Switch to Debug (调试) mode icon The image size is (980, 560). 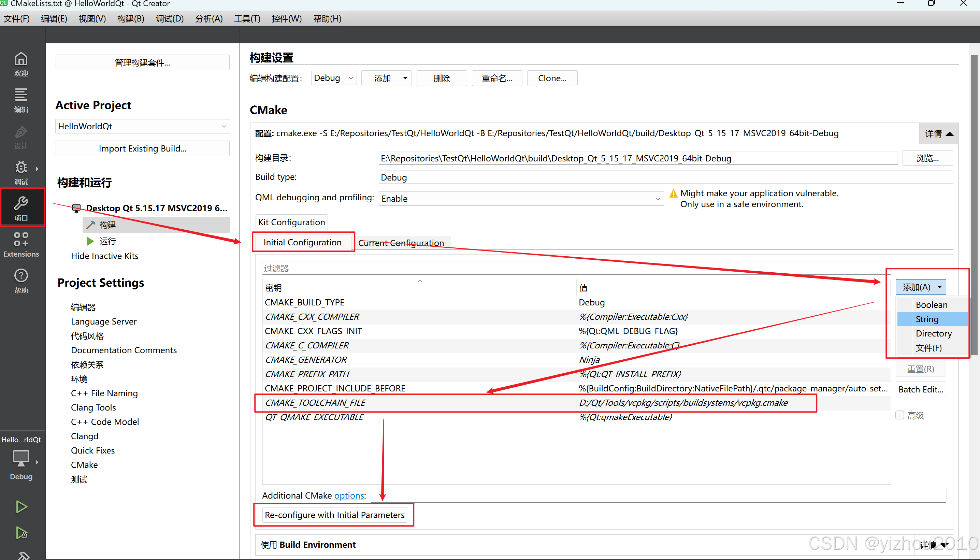click(21, 172)
